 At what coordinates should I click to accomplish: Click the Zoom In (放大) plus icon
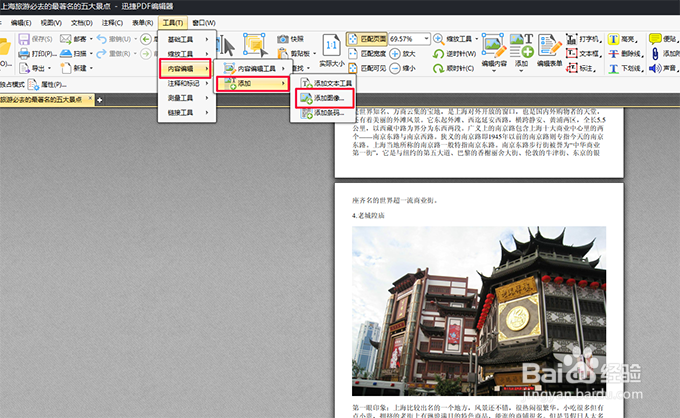395,54
